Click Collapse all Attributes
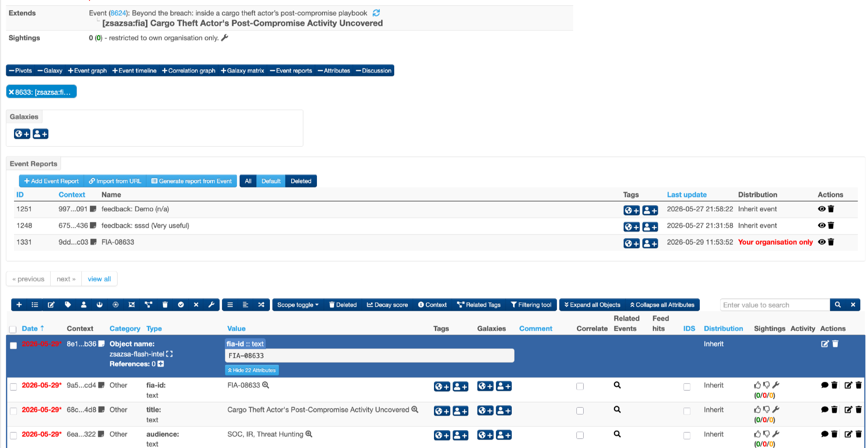The height and width of the screenshot is (448, 868). tap(662, 305)
